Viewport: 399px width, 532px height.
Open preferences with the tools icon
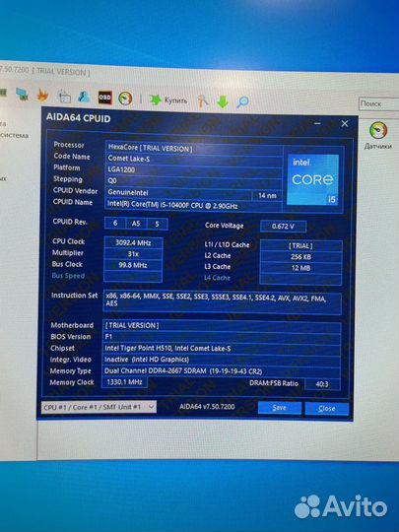pos(203,100)
